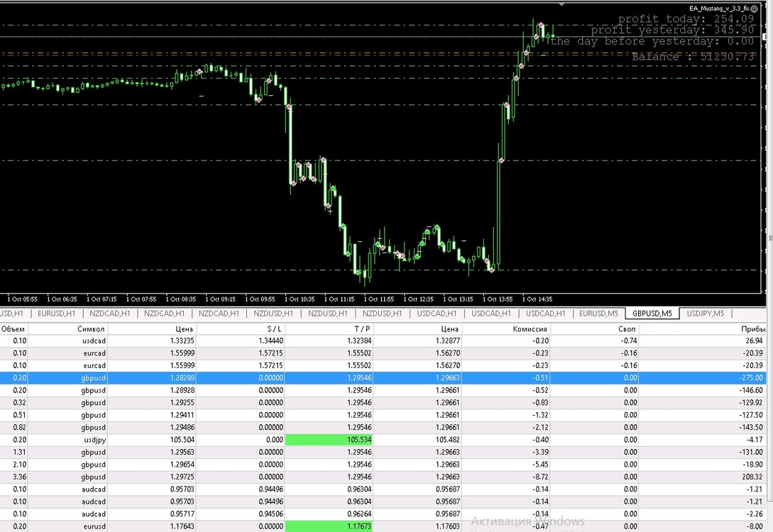Click the gbpusd open price 1.28928
This screenshot has height=532, width=773.
pyautogui.click(x=182, y=390)
